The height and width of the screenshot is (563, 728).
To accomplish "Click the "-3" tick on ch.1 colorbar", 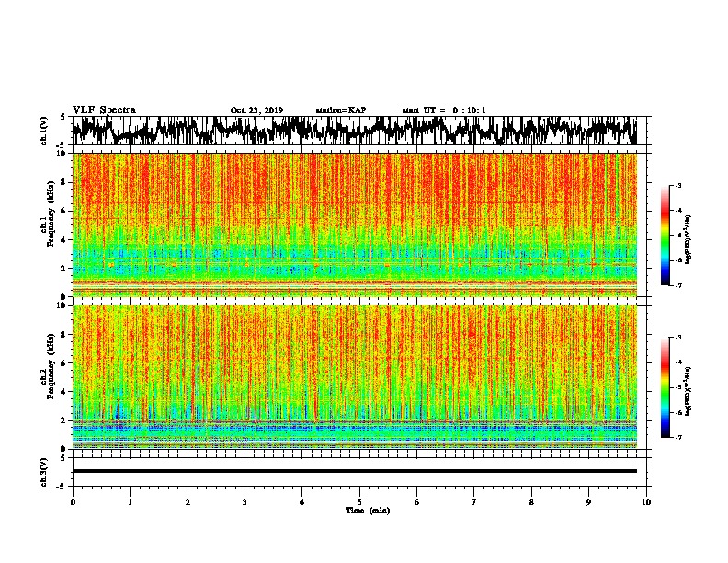I will click(678, 185).
